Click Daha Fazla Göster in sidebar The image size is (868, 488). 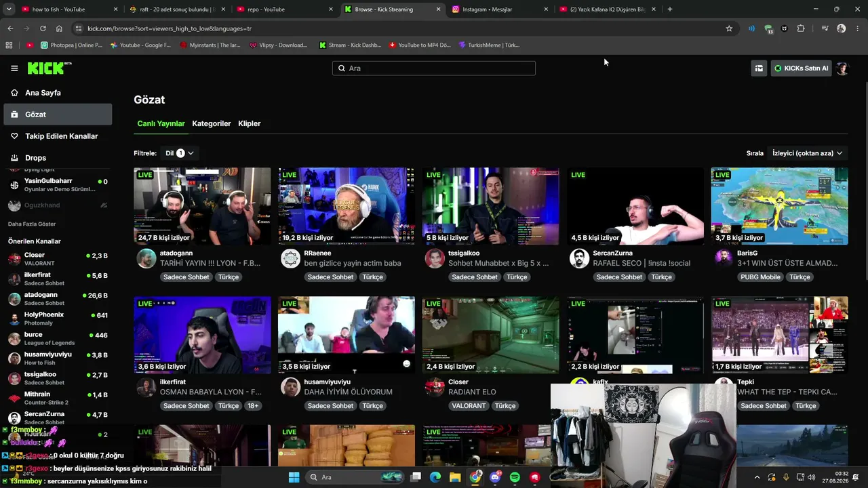32,224
